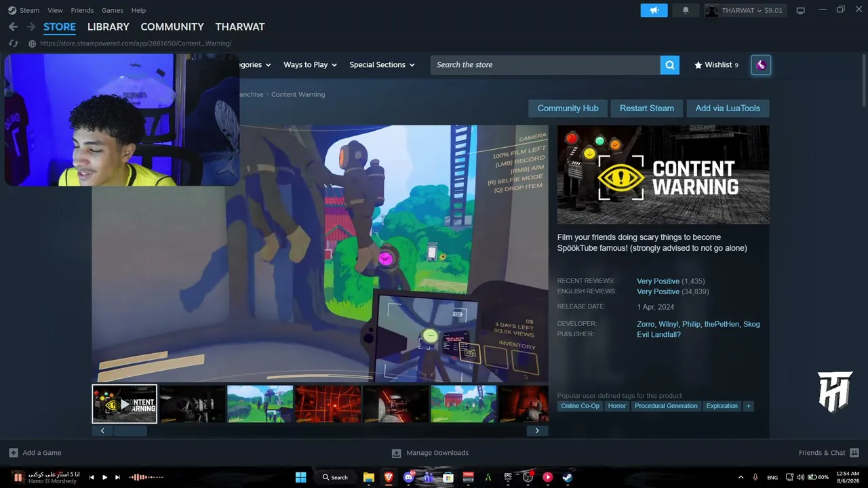
Task: Open the Evil Landfall? publisher link
Action: 658,335
